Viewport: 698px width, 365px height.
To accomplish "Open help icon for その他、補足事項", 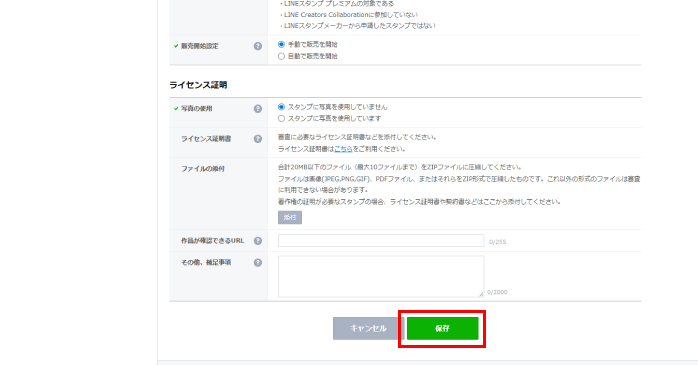I will pos(258,263).
